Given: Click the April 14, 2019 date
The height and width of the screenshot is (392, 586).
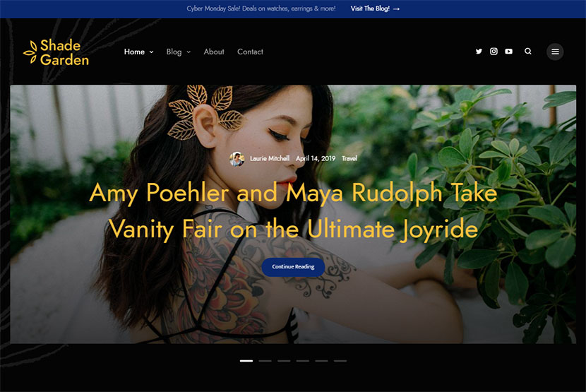Looking at the screenshot, I should tap(316, 159).
